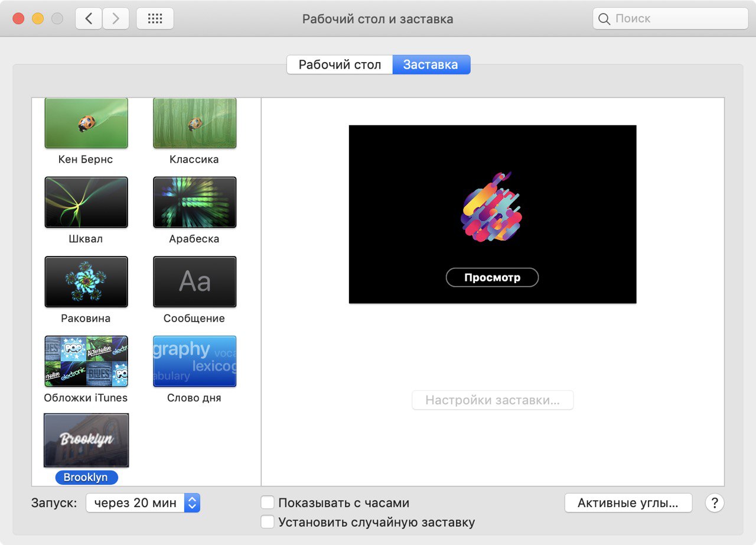Go back with the left arrow button
The width and height of the screenshot is (756, 545).
(89, 19)
